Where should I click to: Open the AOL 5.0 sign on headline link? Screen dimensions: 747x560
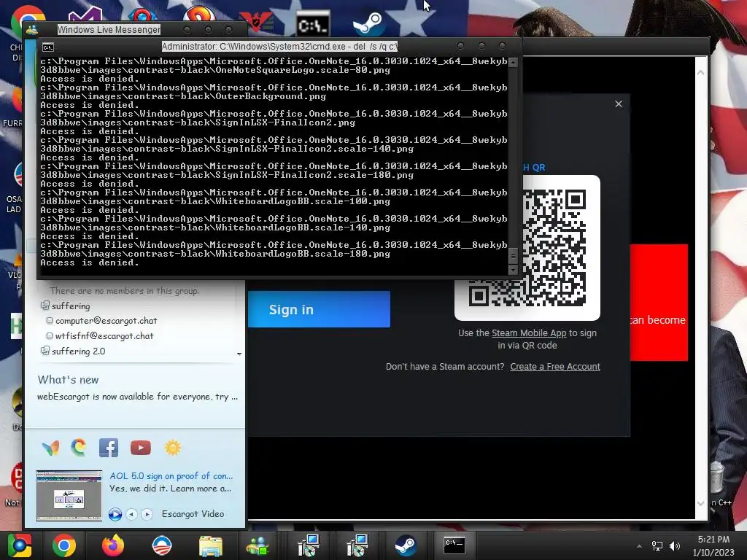[x=171, y=475]
